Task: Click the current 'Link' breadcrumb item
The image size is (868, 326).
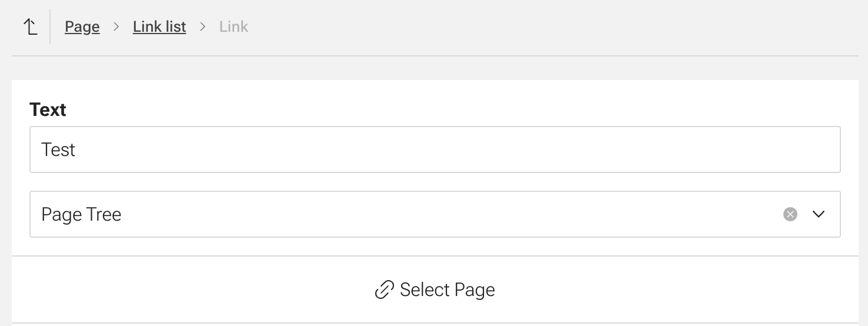Action: 233,26
